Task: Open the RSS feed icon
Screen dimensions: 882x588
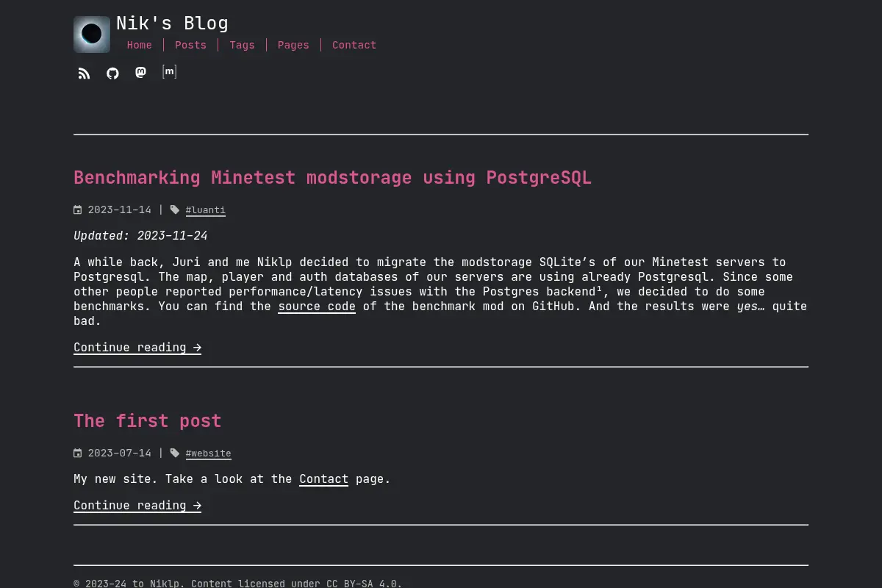Action: (85, 73)
